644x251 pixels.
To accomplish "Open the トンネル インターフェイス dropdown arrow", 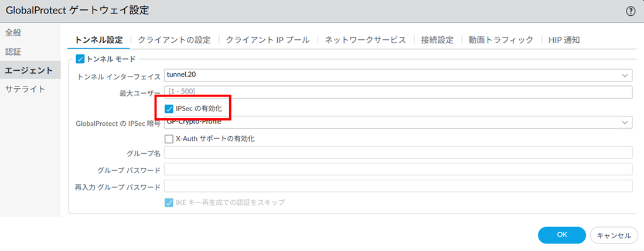I will 625,76.
